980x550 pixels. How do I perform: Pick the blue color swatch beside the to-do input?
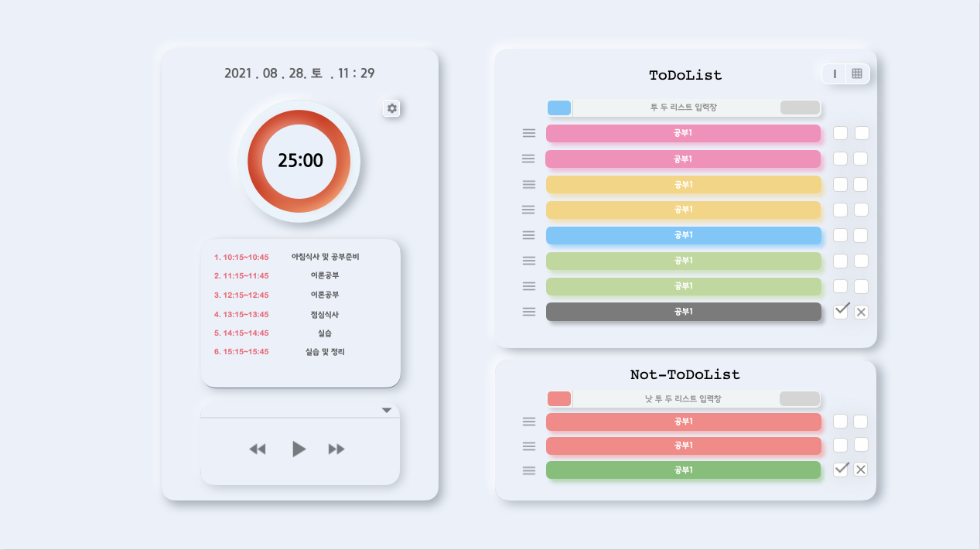pos(559,108)
